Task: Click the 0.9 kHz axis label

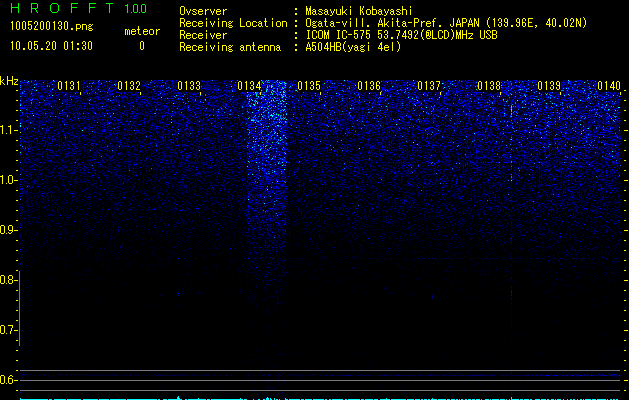Action: (x=8, y=230)
